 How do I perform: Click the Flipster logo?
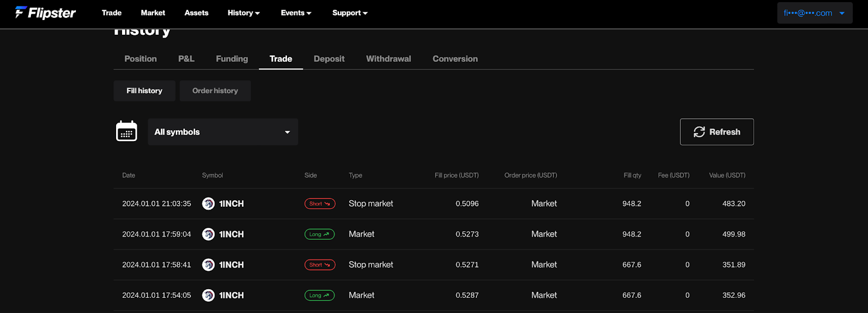tap(46, 12)
